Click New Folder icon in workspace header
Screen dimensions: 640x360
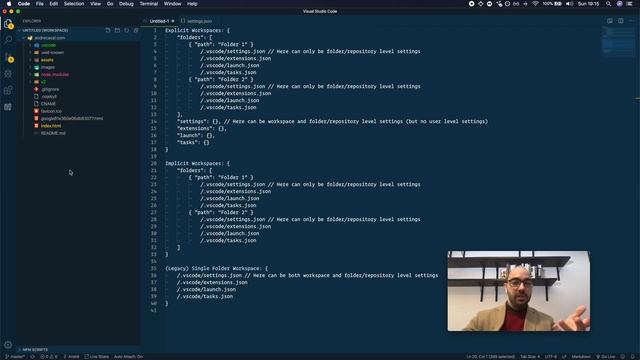117,30
